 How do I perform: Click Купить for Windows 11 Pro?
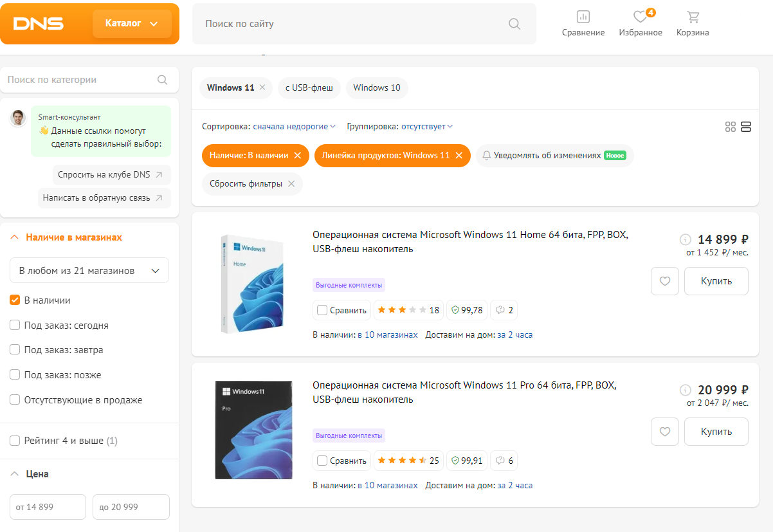coord(716,432)
